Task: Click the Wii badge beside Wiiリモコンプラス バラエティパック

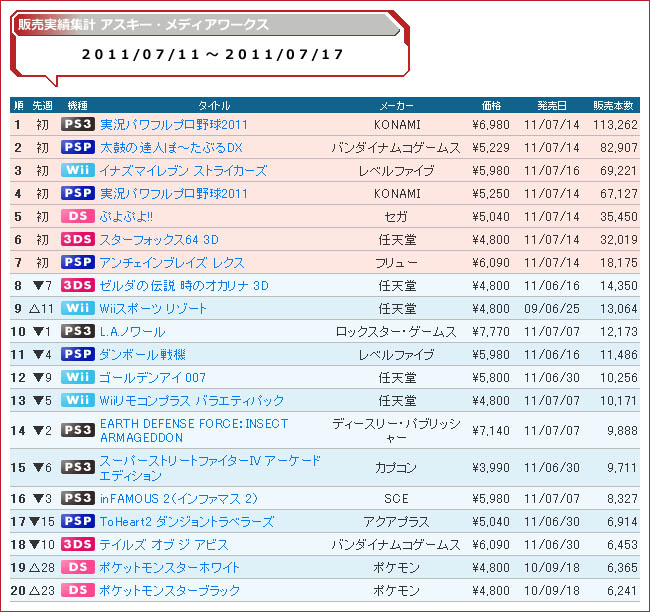Action: 78,400
